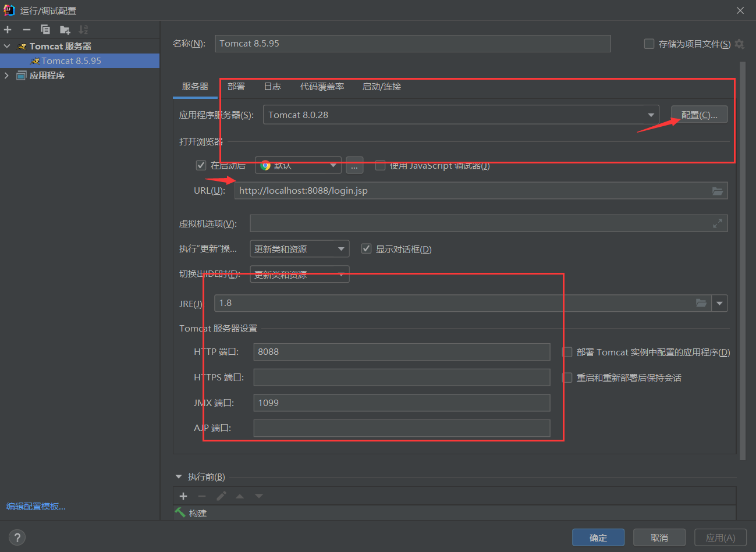Click the browser ellipsis button

354,166
